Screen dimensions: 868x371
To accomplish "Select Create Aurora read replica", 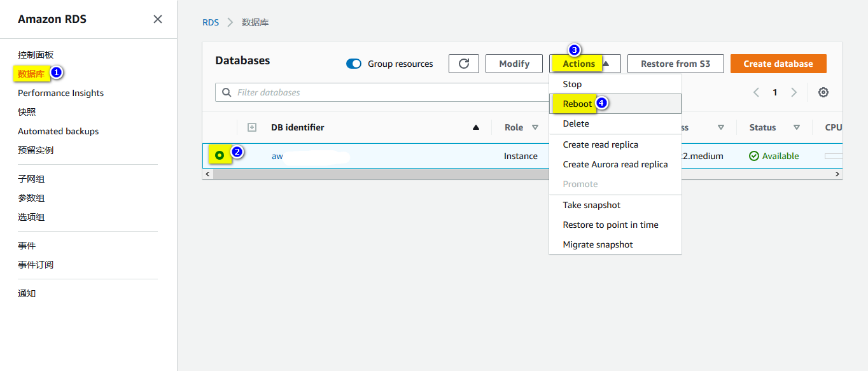I will pyautogui.click(x=615, y=164).
